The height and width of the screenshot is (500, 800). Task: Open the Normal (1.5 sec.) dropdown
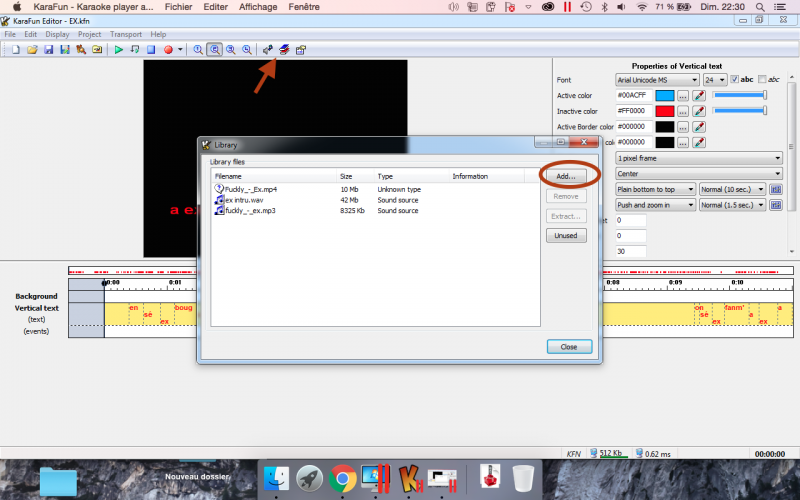coord(732,205)
